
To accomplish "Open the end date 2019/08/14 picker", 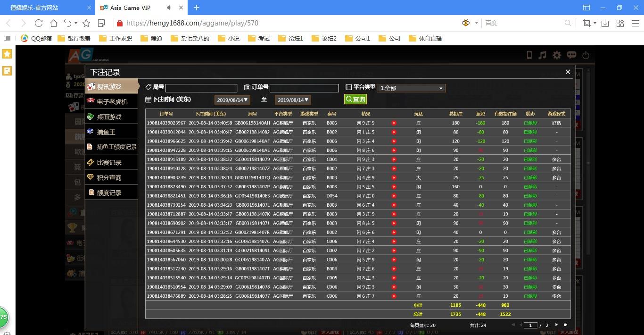I will coord(293,100).
